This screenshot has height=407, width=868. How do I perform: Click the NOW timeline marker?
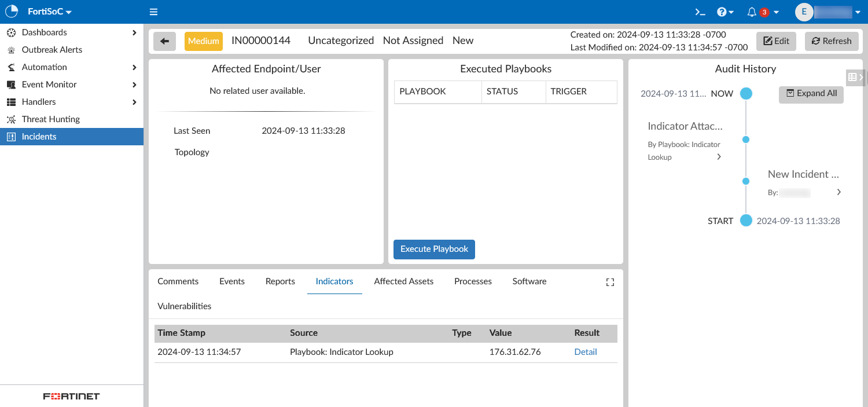click(x=746, y=94)
